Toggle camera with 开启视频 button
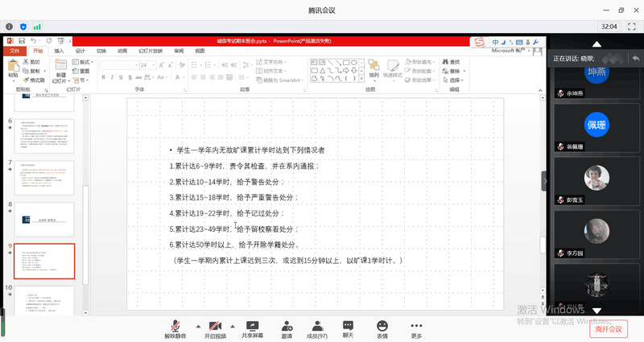 [215, 326]
